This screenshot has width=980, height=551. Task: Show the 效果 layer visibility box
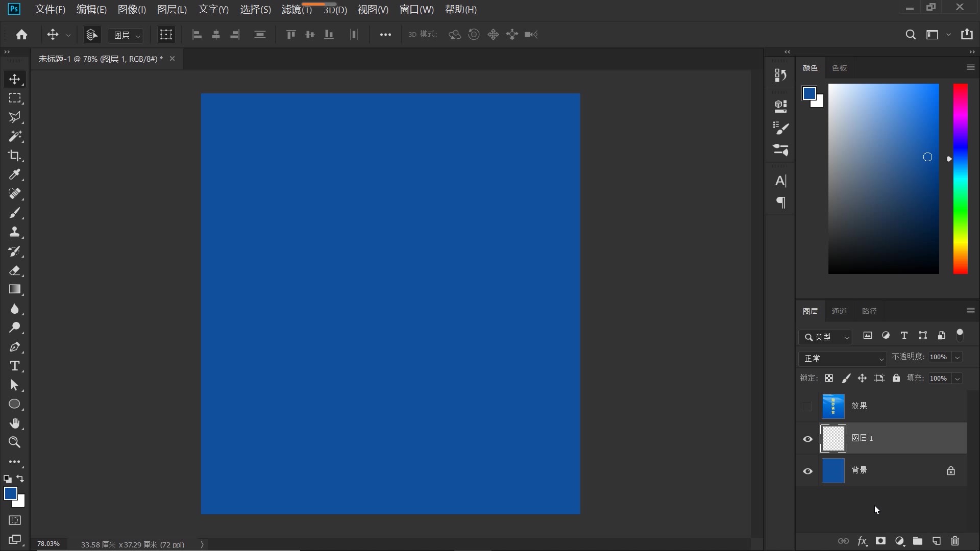(x=807, y=406)
